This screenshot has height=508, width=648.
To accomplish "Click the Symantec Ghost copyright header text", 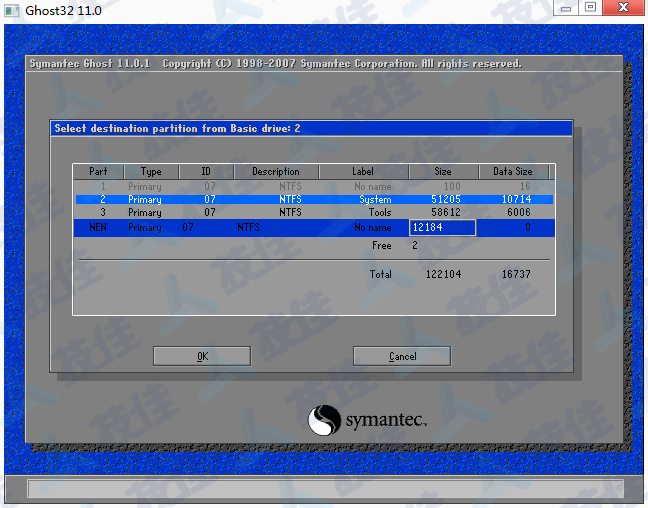I will coord(275,64).
